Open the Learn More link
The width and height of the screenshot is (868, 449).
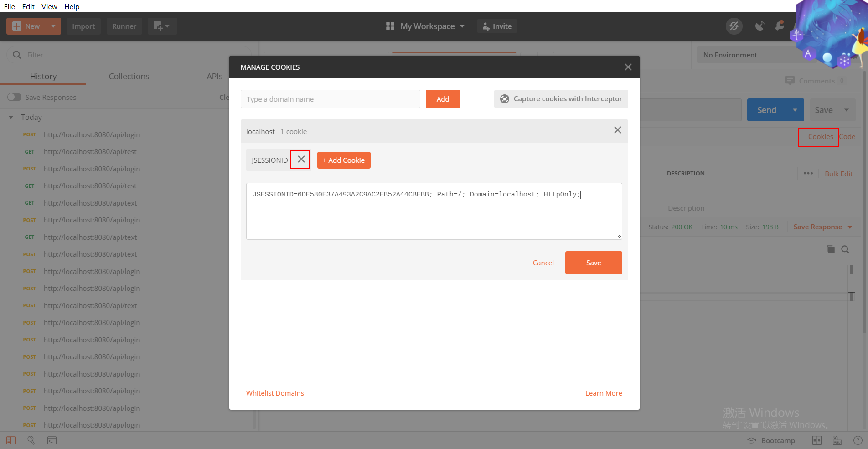click(x=604, y=393)
